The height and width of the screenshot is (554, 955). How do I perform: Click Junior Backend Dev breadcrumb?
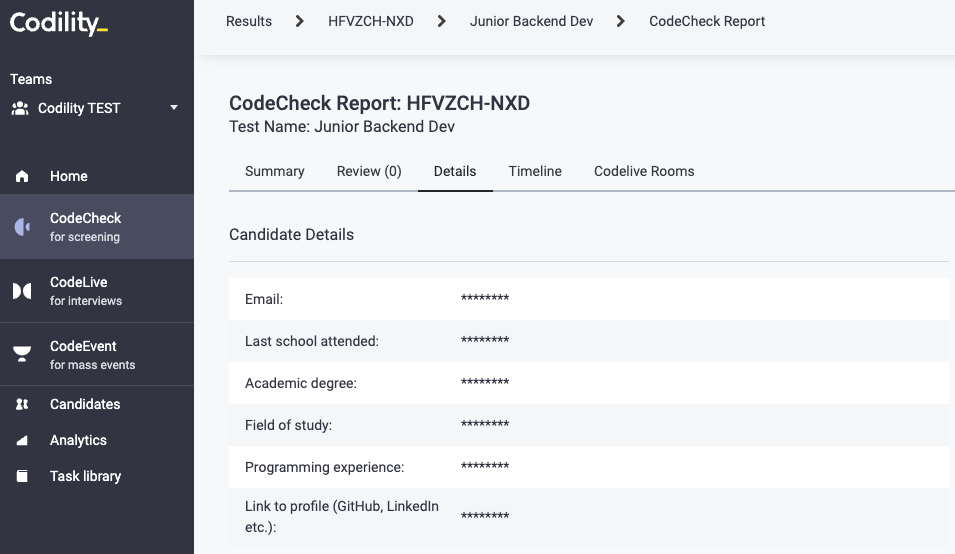pyautogui.click(x=531, y=21)
